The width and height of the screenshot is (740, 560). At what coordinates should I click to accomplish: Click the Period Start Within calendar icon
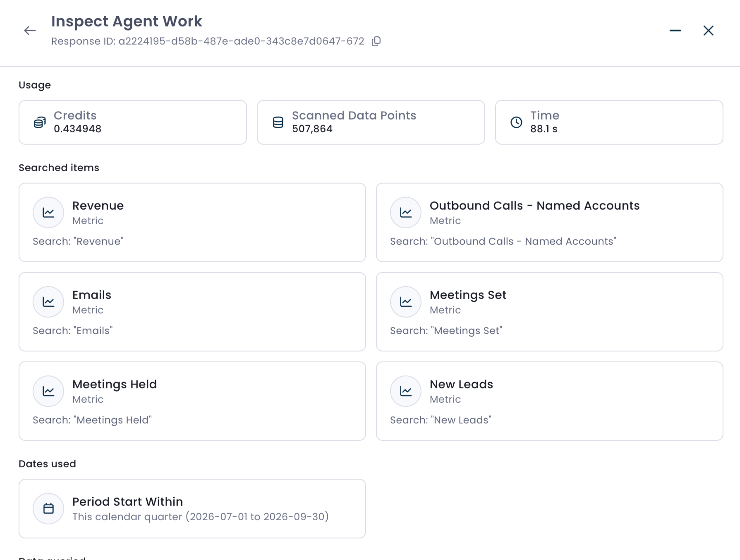pyautogui.click(x=48, y=509)
